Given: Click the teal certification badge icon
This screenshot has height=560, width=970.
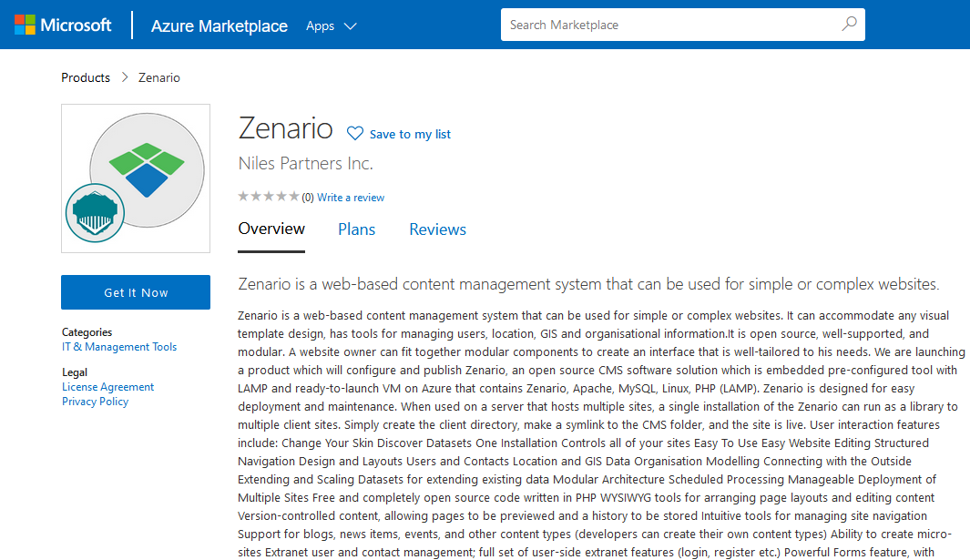Looking at the screenshot, I should 95,212.
